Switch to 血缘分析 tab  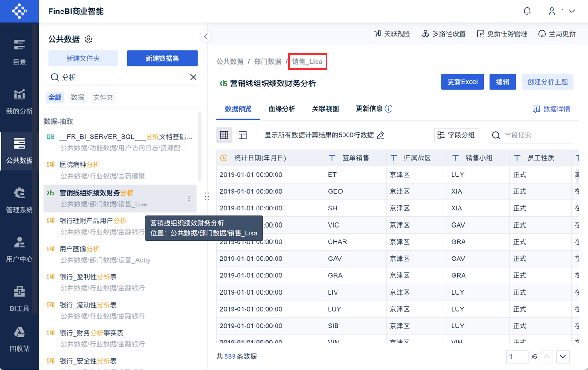click(282, 109)
